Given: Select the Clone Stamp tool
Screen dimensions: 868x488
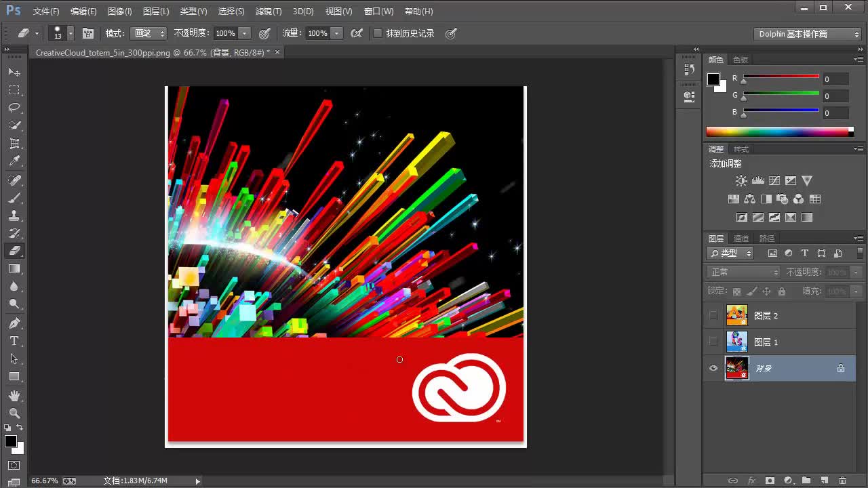Looking at the screenshot, I should (x=14, y=216).
